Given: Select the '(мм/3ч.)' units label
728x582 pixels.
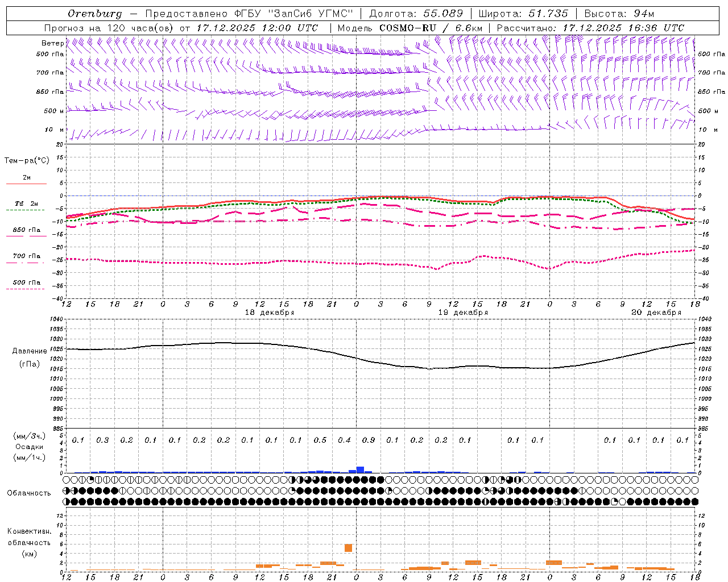Looking at the screenshot, I should click(x=29, y=436).
